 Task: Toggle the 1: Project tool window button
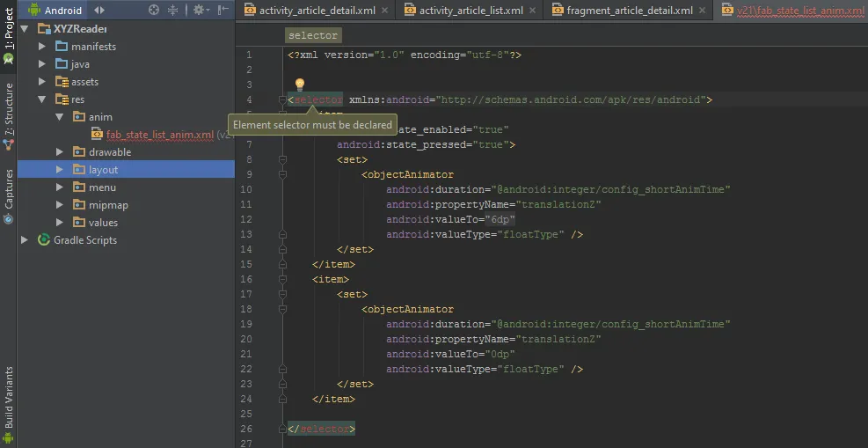coord(8,35)
